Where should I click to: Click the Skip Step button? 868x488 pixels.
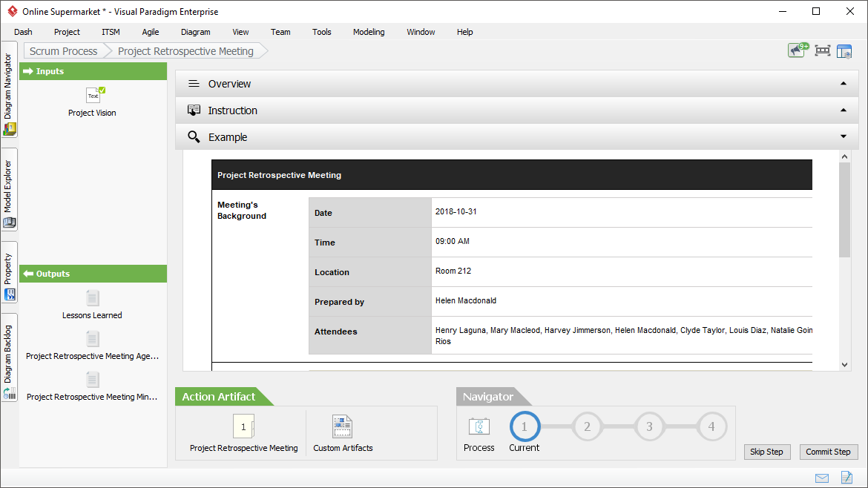(766, 452)
